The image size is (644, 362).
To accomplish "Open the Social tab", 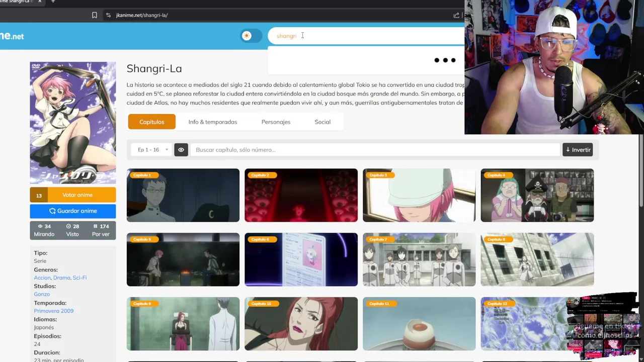I will [x=323, y=122].
